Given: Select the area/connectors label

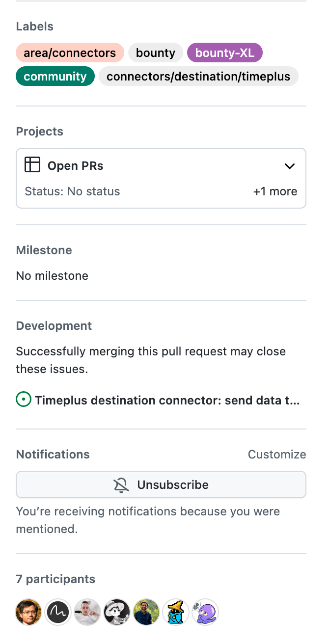Looking at the screenshot, I should 70,53.
